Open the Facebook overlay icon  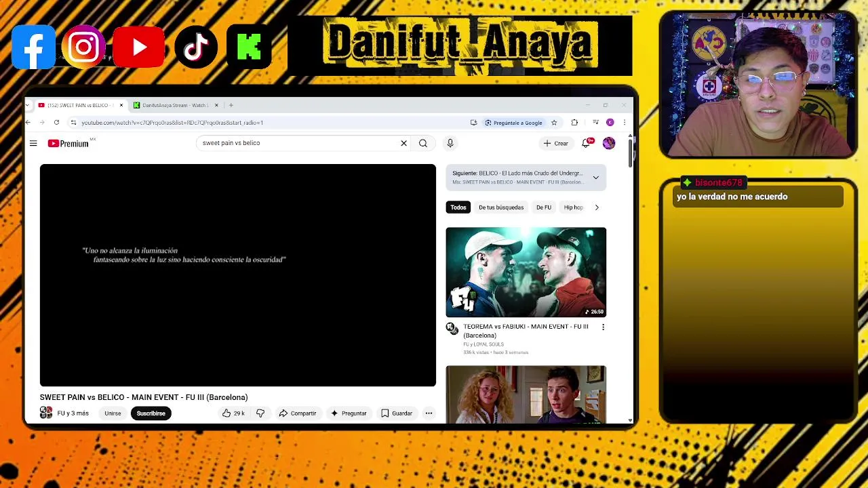pos(33,47)
